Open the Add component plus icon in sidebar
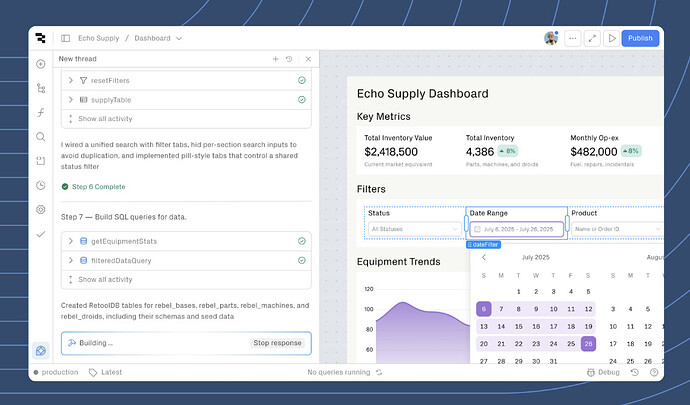The width and height of the screenshot is (690, 405). (41, 64)
